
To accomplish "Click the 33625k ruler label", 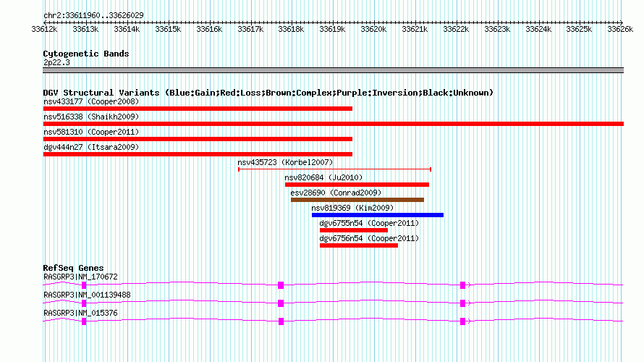I will tap(579, 29).
